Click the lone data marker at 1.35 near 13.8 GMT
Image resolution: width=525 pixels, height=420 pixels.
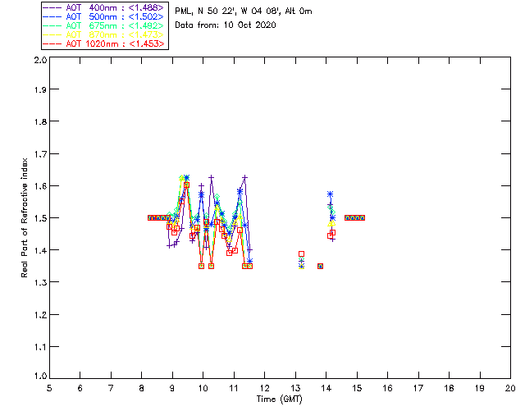(321, 267)
